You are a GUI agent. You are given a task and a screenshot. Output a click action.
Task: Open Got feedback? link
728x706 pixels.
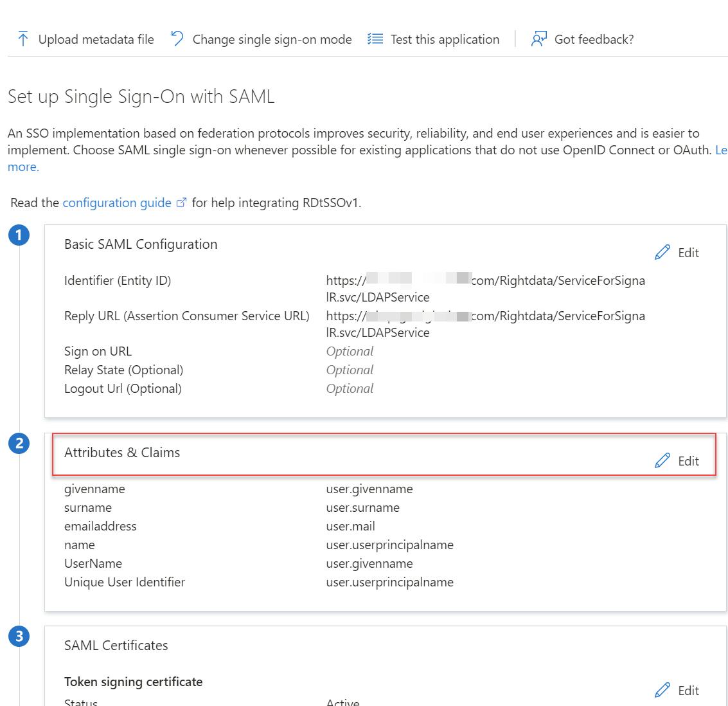(x=594, y=39)
